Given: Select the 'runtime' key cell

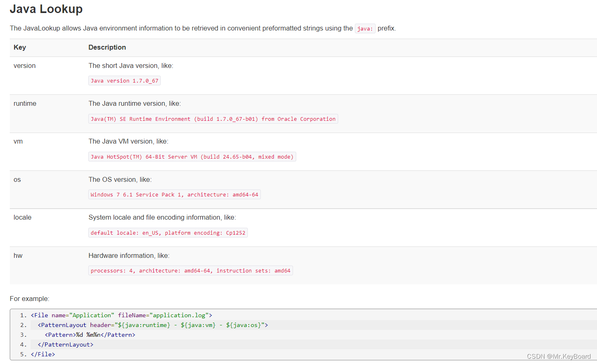Looking at the screenshot, I should (x=25, y=103).
